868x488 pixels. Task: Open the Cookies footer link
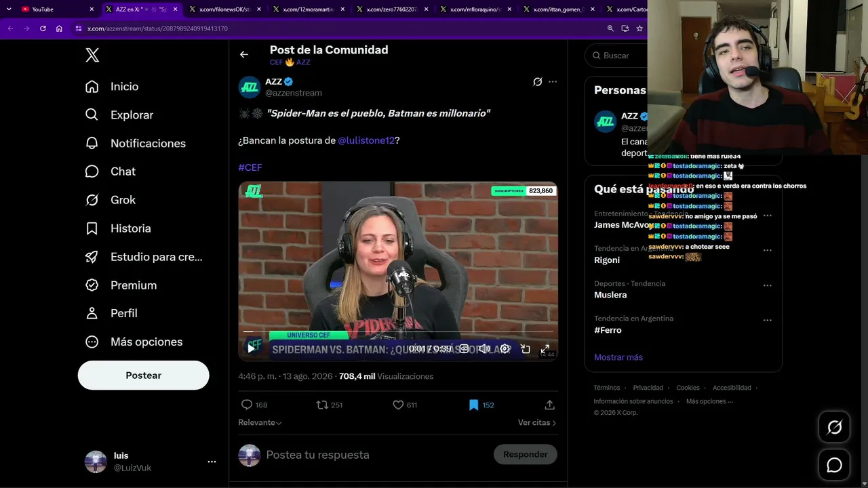coord(688,388)
